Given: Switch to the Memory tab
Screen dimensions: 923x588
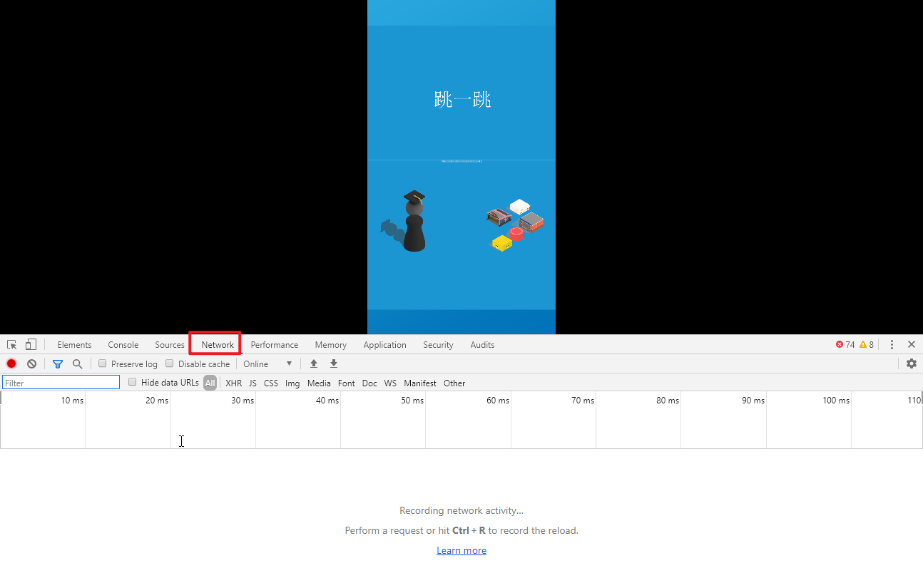Looking at the screenshot, I should 331,344.
